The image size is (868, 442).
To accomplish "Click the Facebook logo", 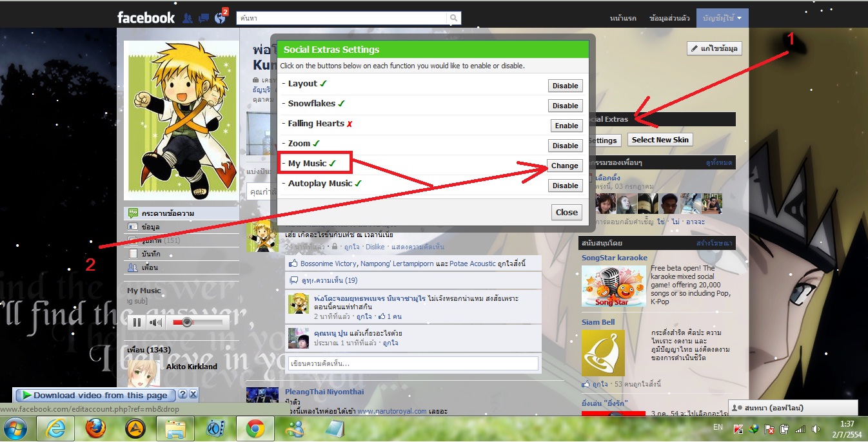I will point(146,17).
